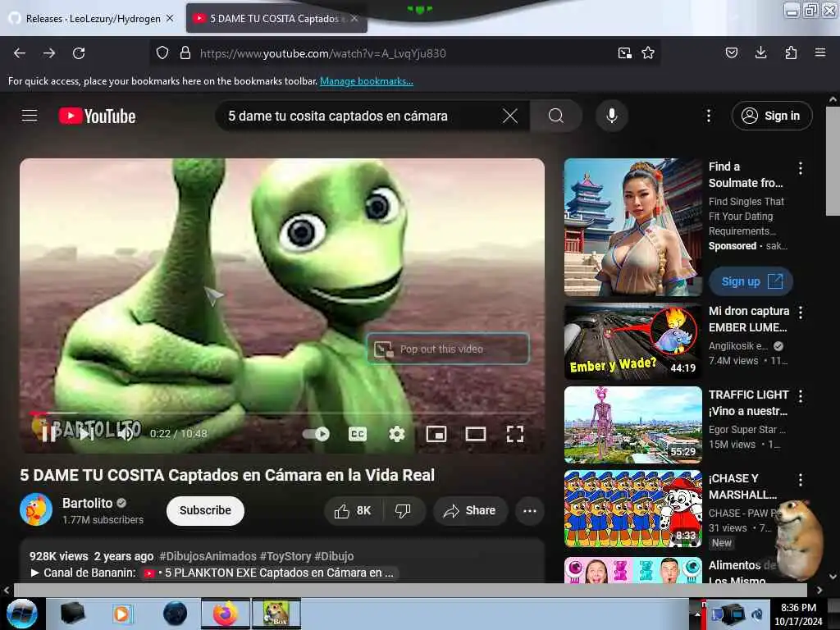
Task: Open the Pocket save icon
Action: tap(732, 53)
